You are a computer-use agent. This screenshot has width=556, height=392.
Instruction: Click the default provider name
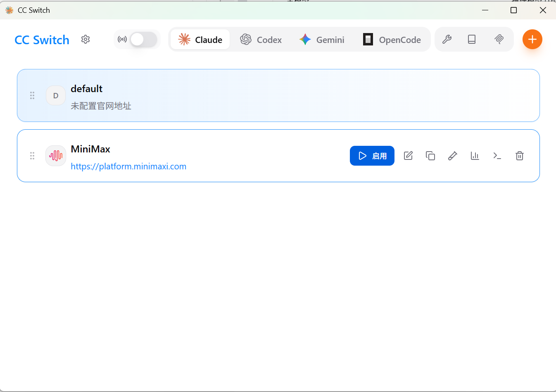87,89
